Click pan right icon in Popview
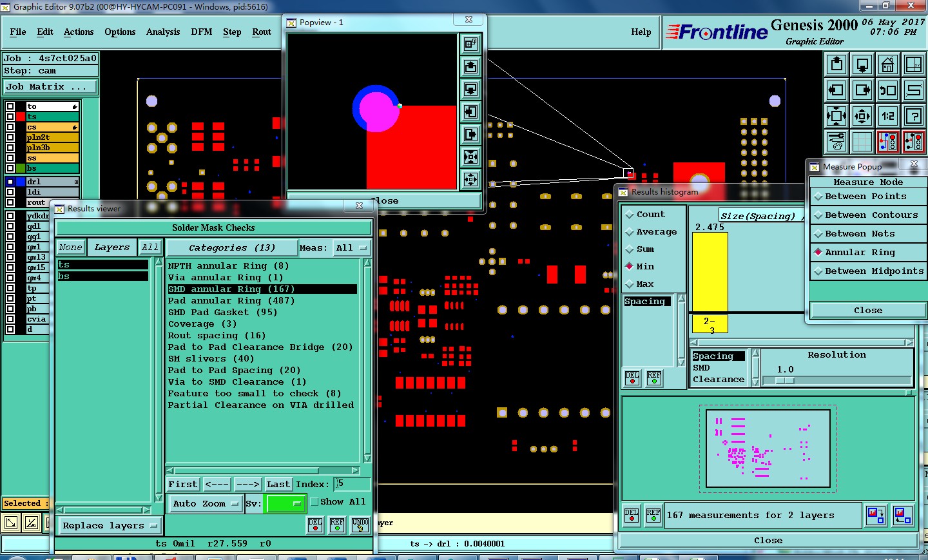The width and height of the screenshot is (928, 560). 471,134
